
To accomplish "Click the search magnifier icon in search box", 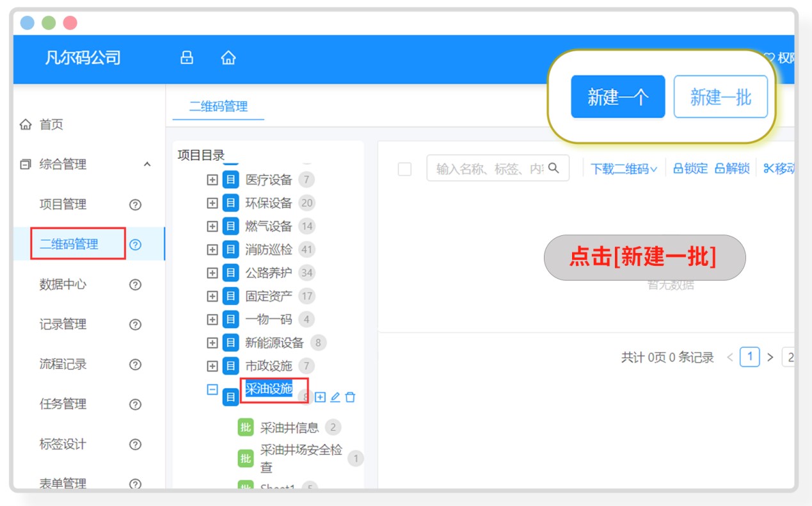I will pyautogui.click(x=554, y=168).
